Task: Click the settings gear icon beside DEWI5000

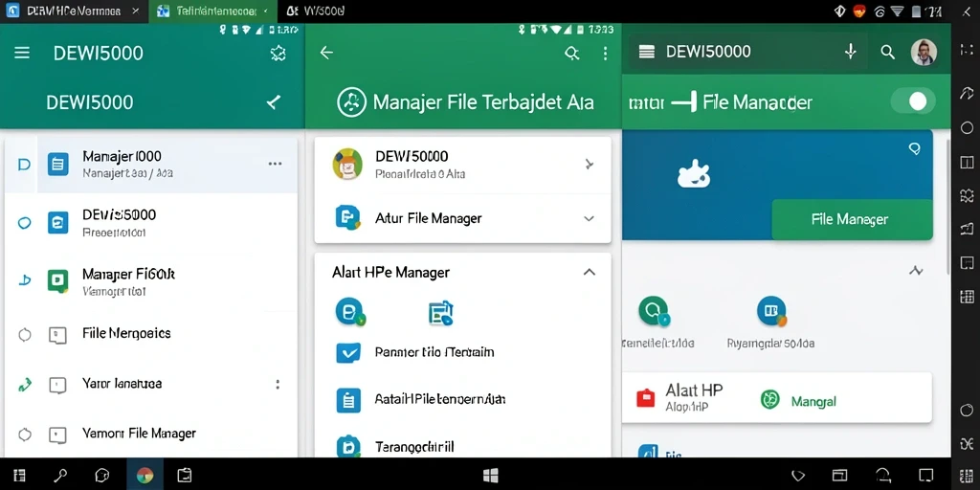Action: click(x=278, y=54)
